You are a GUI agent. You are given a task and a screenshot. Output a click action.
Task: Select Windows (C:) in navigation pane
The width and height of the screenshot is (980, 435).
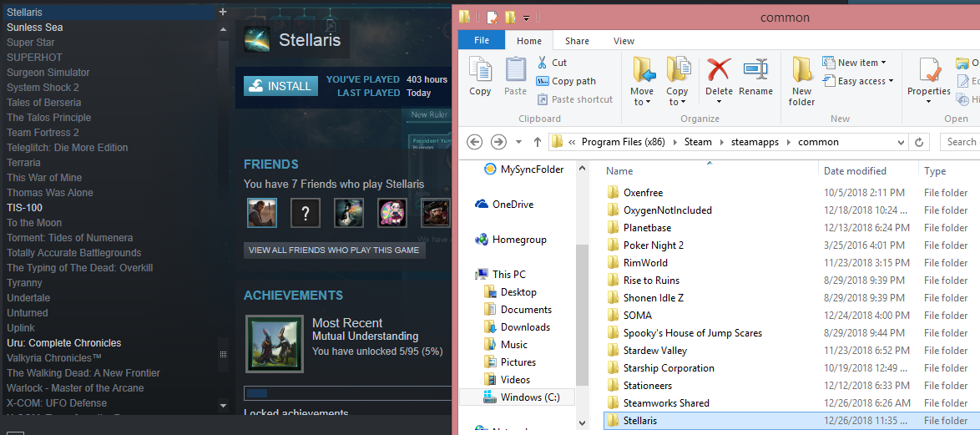[529, 397]
